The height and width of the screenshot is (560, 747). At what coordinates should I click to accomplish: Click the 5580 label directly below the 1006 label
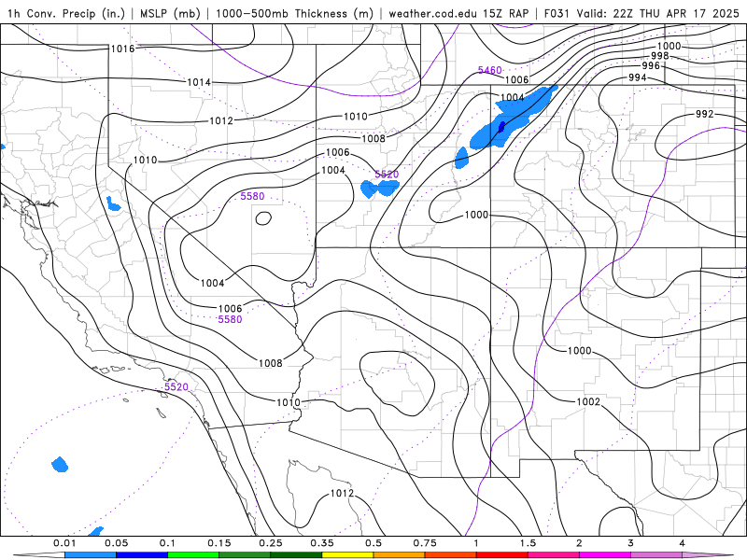[230, 319]
